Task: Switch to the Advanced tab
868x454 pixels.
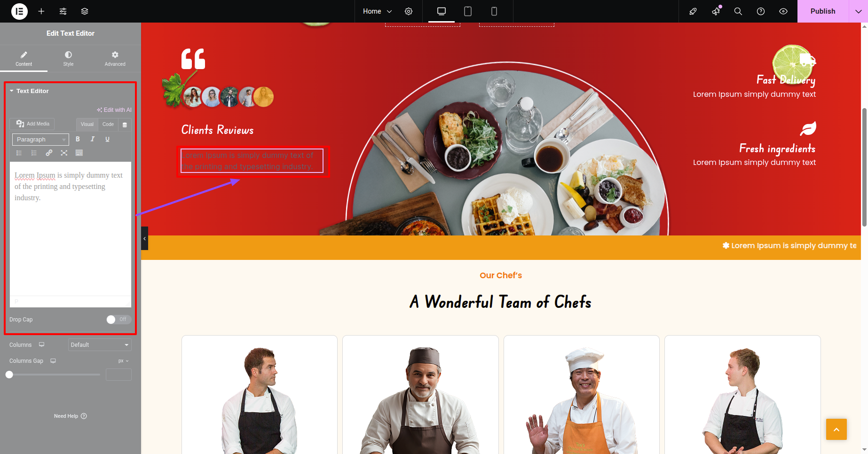Action: coord(115,59)
